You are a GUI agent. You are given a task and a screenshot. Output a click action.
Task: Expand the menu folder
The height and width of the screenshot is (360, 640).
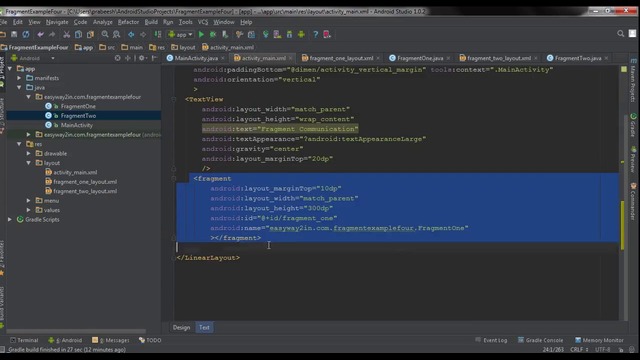(29, 200)
